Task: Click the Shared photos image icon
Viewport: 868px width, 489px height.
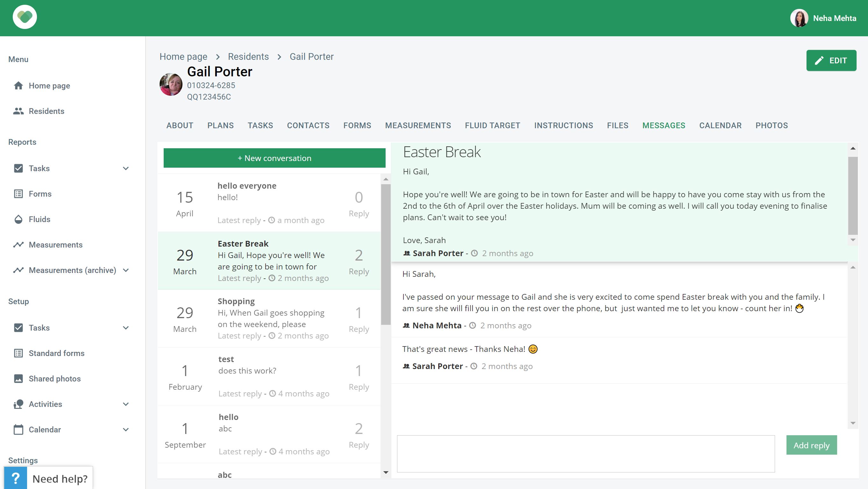Action: (18, 379)
